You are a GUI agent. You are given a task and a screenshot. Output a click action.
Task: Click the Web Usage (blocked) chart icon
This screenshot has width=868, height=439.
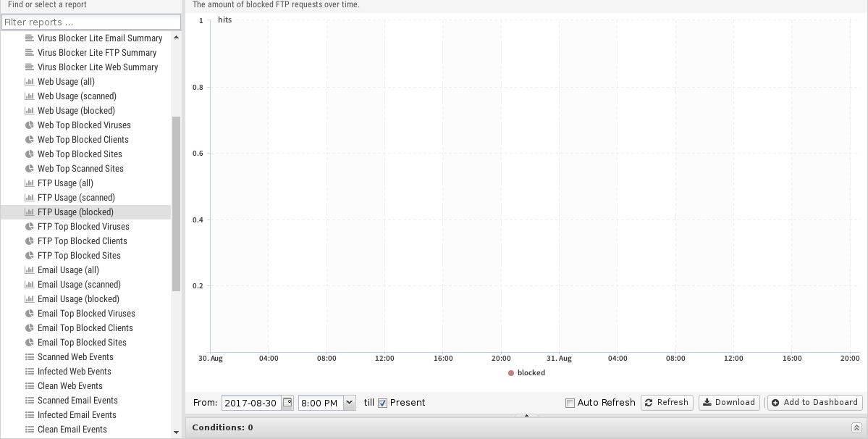30,110
